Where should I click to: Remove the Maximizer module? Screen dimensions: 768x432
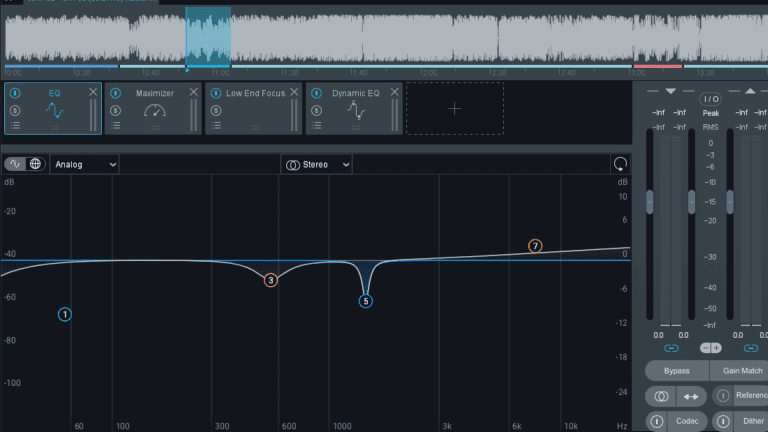coord(193,92)
